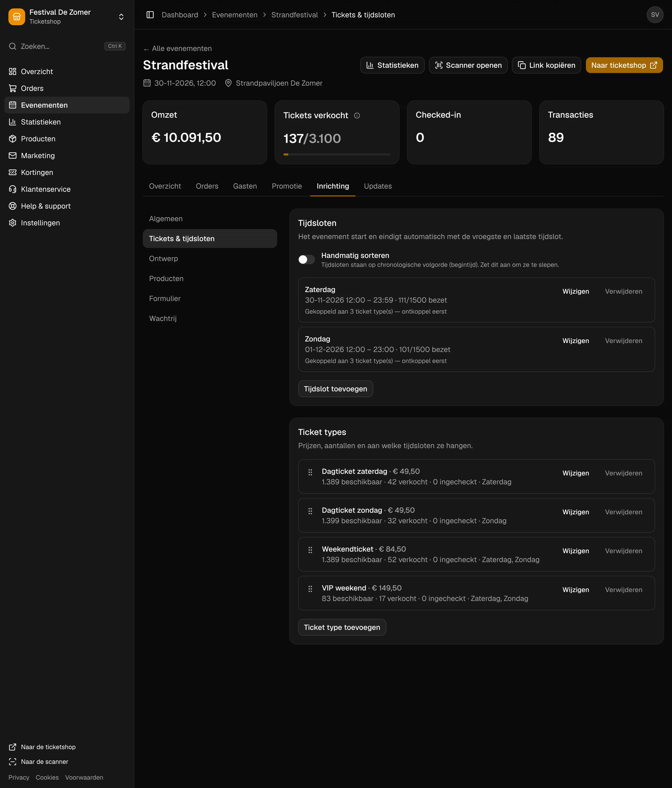672x788 pixels.
Task: Open Help & support
Action: [x=67, y=206]
